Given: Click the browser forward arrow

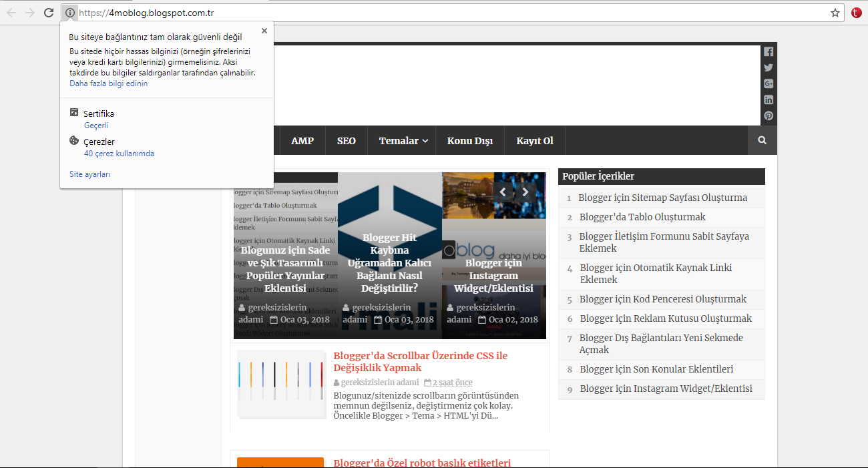Looking at the screenshot, I should point(30,13).
